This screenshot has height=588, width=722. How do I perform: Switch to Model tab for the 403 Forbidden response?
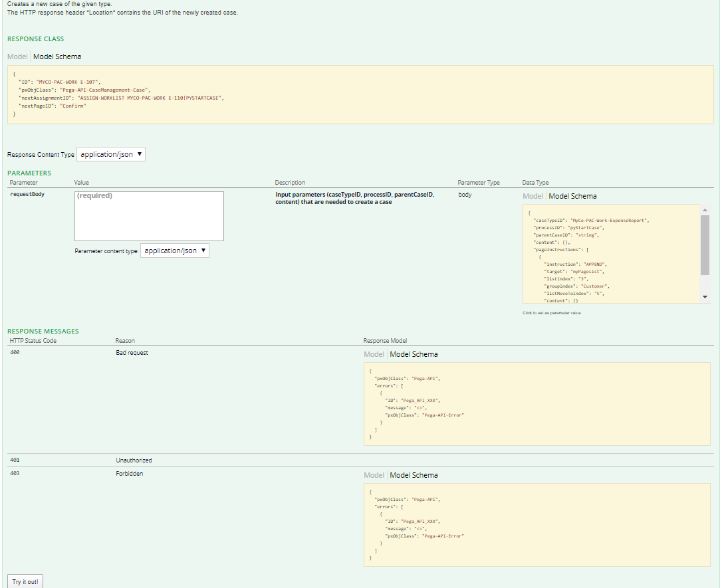click(x=374, y=475)
